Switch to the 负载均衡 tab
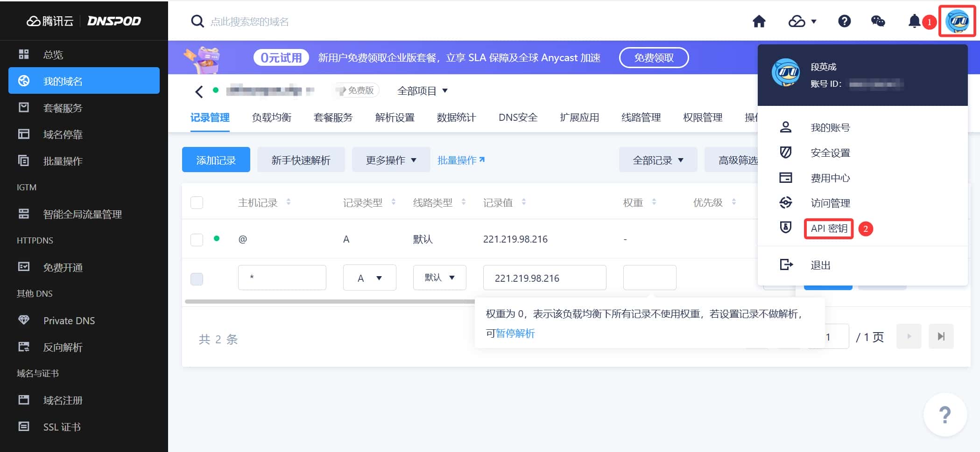Image resolution: width=980 pixels, height=452 pixels. pyautogui.click(x=271, y=118)
